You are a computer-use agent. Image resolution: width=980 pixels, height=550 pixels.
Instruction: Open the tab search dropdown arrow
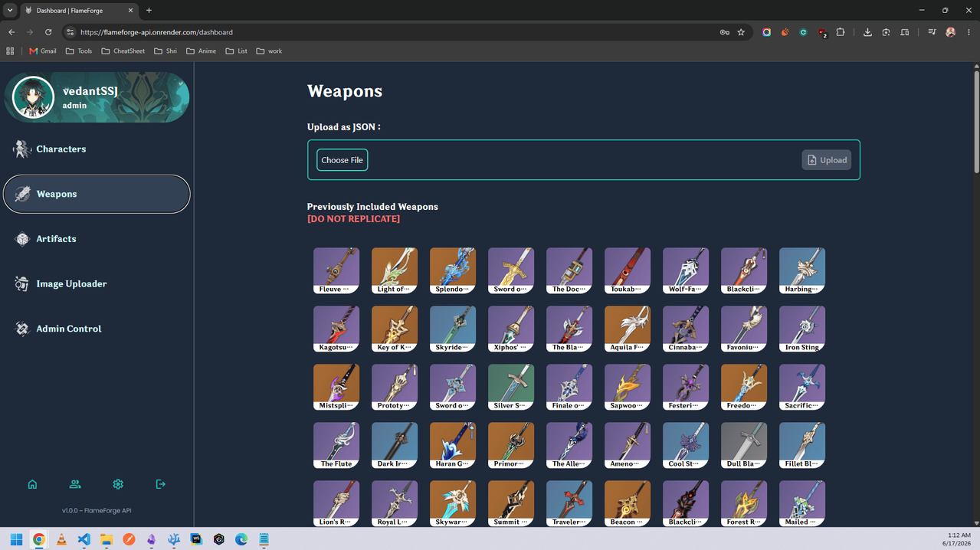[x=10, y=10]
